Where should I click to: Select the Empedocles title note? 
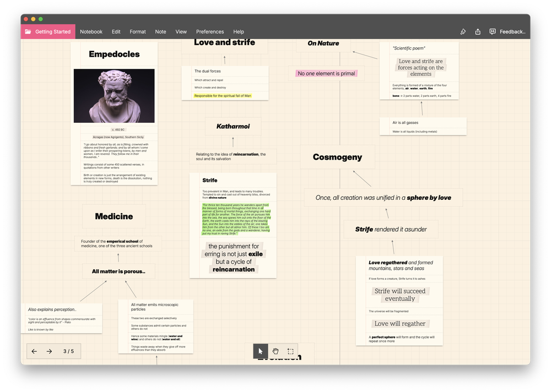(114, 54)
